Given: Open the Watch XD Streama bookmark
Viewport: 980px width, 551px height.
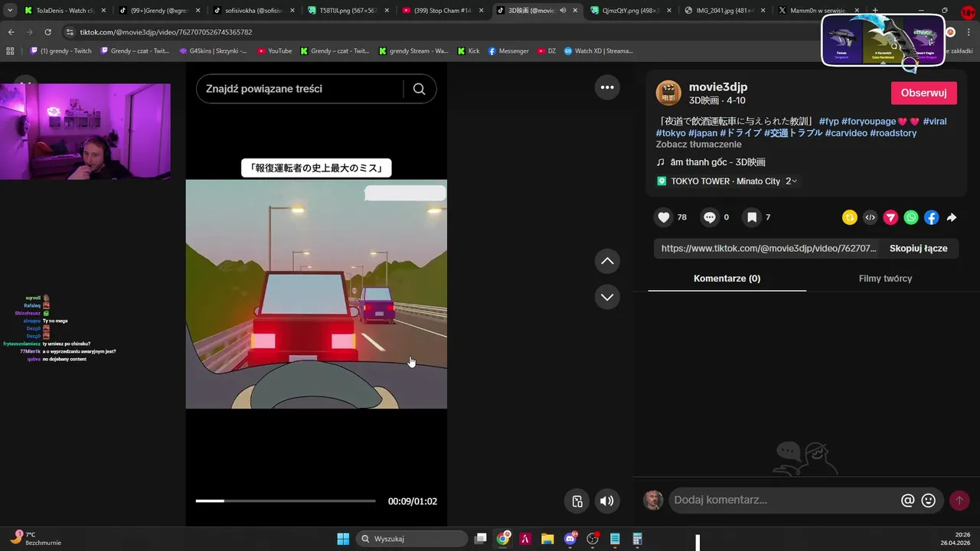Looking at the screenshot, I should pyautogui.click(x=599, y=51).
